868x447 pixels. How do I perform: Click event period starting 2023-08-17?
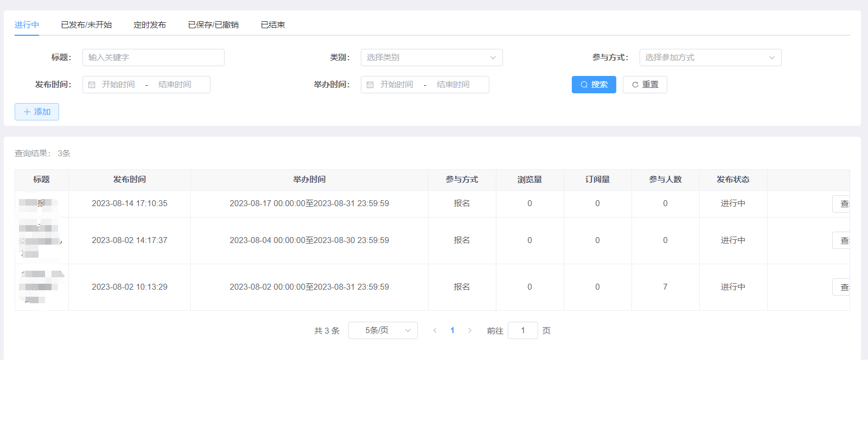pyautogui.click(x=309, y=203)
